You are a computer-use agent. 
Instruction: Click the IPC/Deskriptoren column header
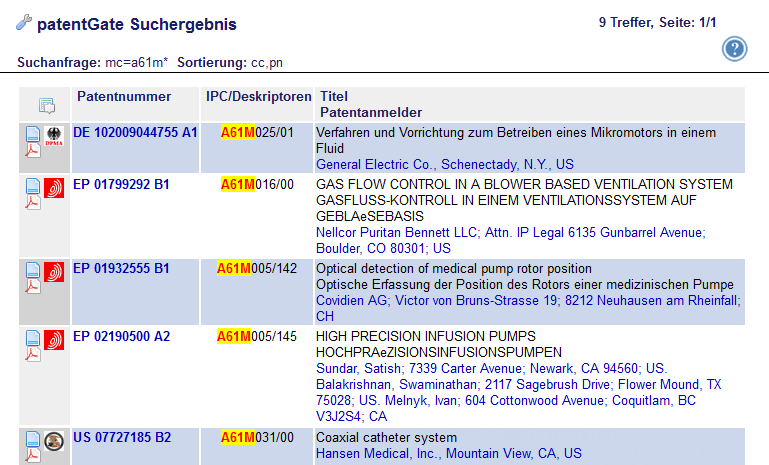258,97
